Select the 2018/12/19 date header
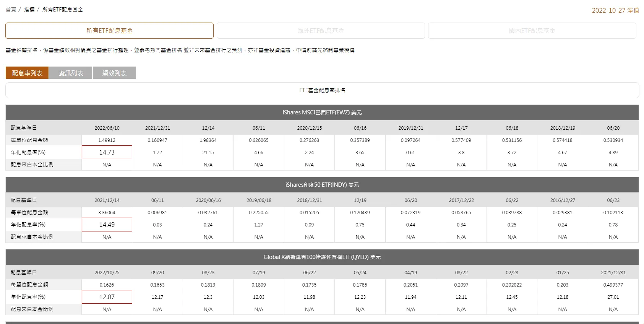644x324 pixels. 563,128
